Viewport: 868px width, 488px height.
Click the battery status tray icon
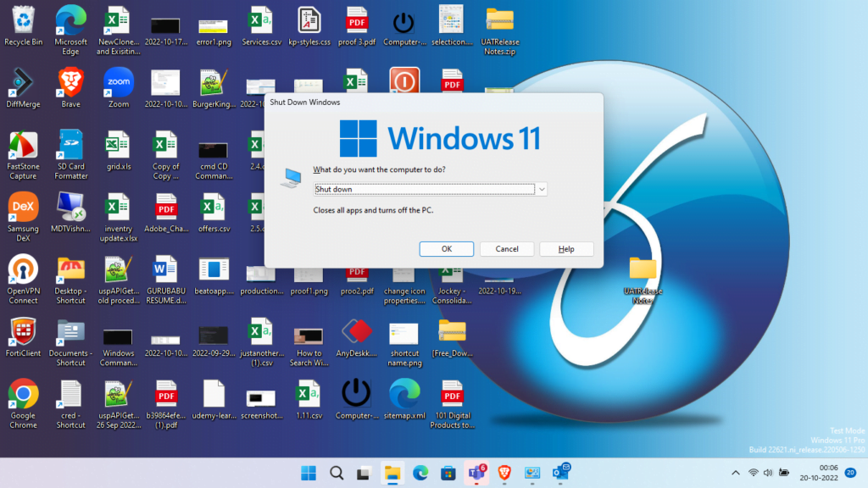click(x=784, y=473)
